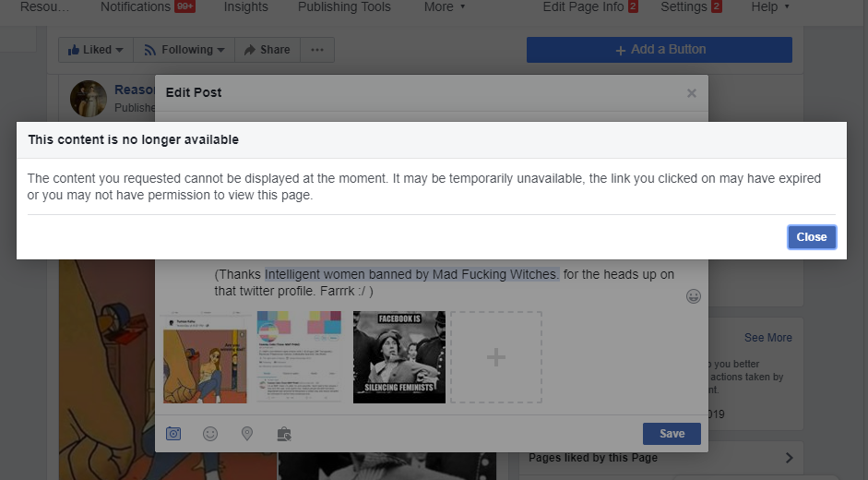Open the Publishing Tools tab
The width and height of the screenshot is (868, 480).
coord(344,7)
